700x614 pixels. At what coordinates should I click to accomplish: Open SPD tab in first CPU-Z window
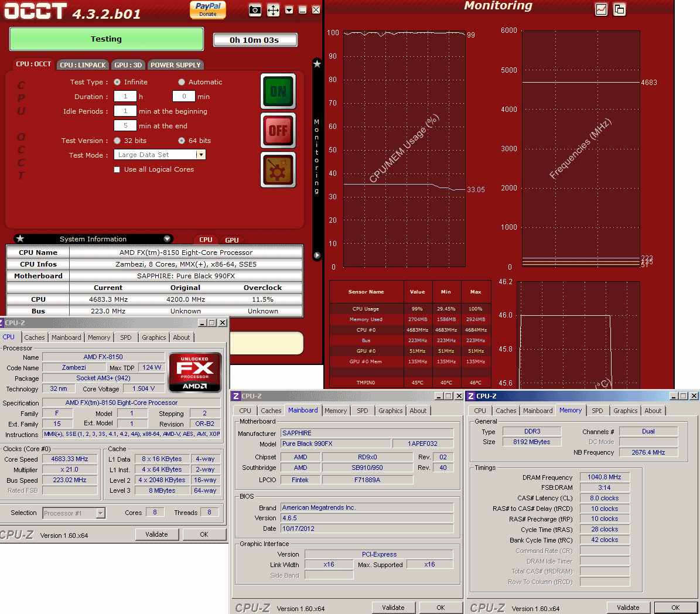[x=126, y=337]
